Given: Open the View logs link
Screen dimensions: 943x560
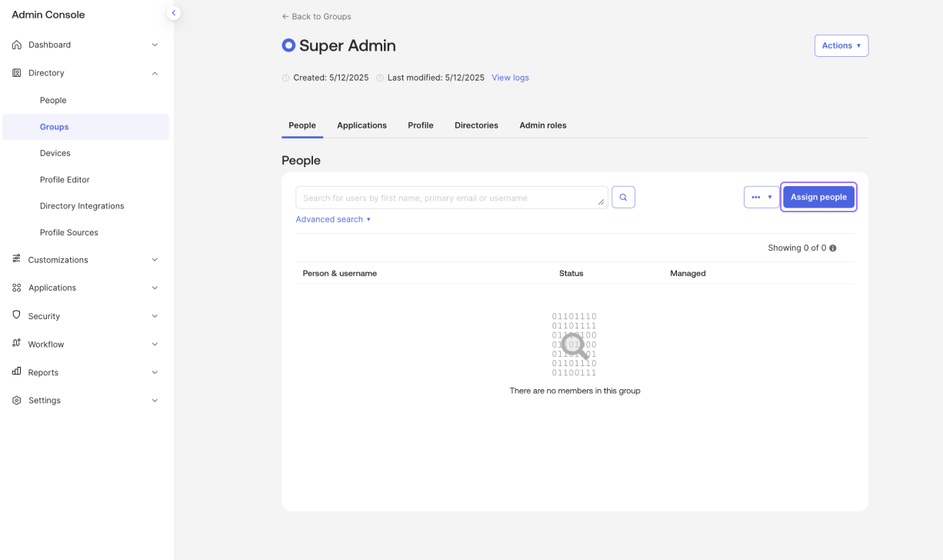Looking at the screenshot, I should (x=510, y=78).
